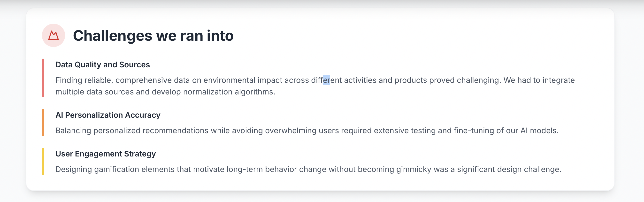
Task: Click the word 'environmental' in first paragraph
Action: pyautogui.click(x=229, y=80)
